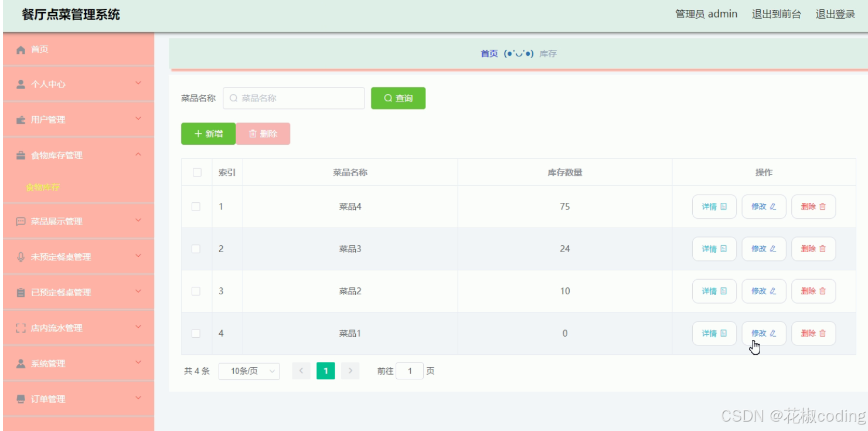
Task: Expand the 未预定餐桌管理 menu chevron
Action: click(x=138, y=256)
